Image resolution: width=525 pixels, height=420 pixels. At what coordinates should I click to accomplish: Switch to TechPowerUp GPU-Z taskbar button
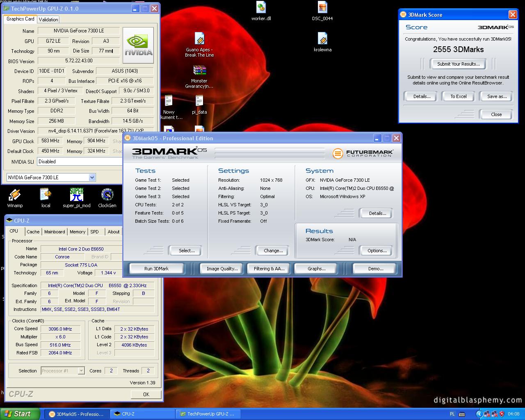(208, 414)
